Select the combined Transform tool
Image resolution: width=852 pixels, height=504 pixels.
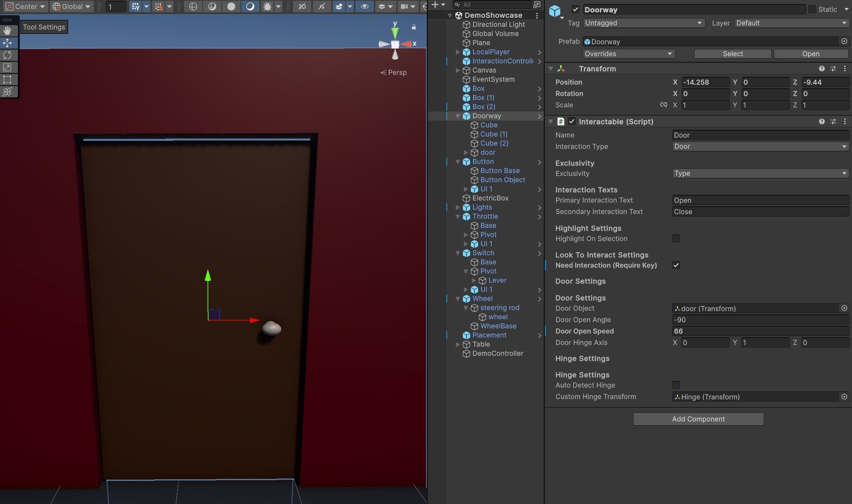click(8, 91)
